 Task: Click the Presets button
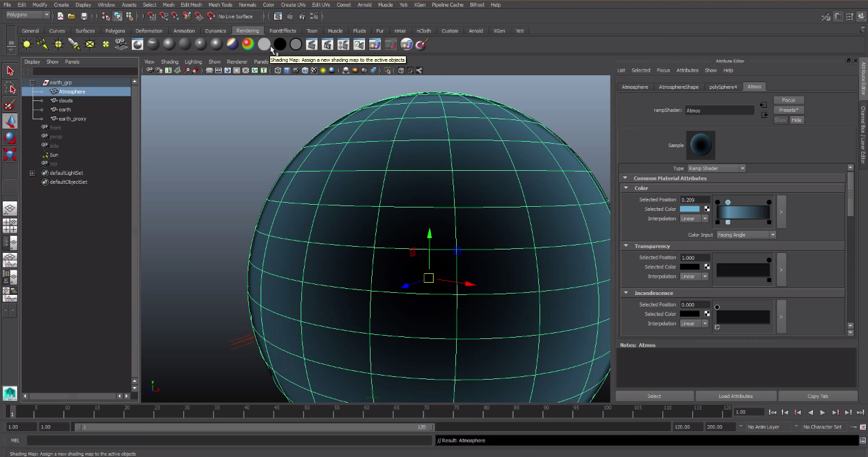tap(788, 110)
